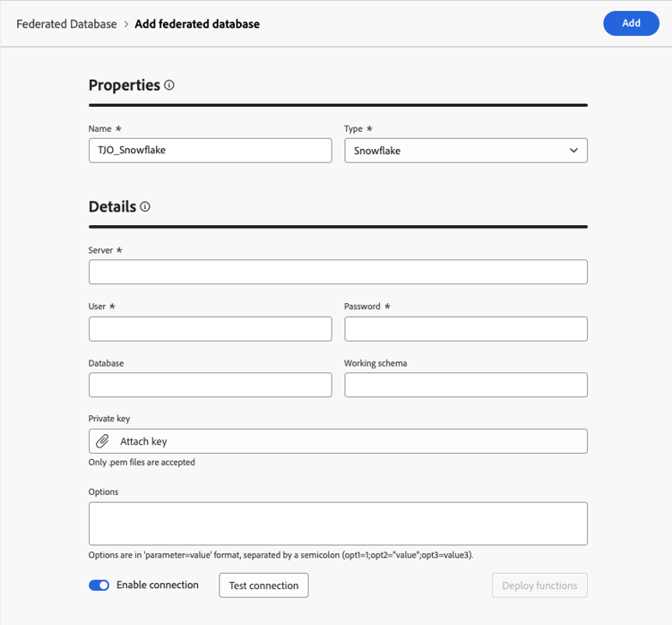Click the Deploy functions button
The height and width of the screenshot is (625, 672).
click(539, 586)
